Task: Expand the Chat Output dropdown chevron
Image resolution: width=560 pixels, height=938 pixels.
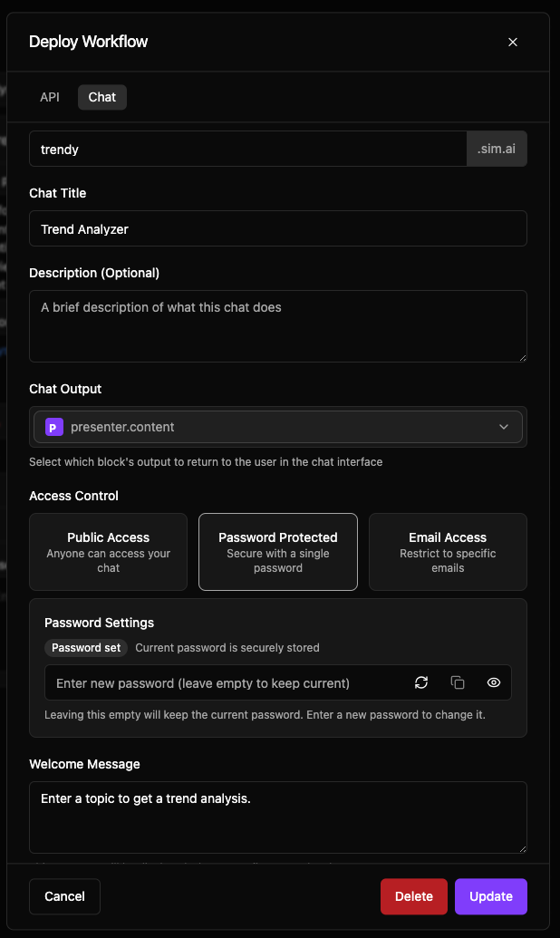Action: click(x=504, y=427)
